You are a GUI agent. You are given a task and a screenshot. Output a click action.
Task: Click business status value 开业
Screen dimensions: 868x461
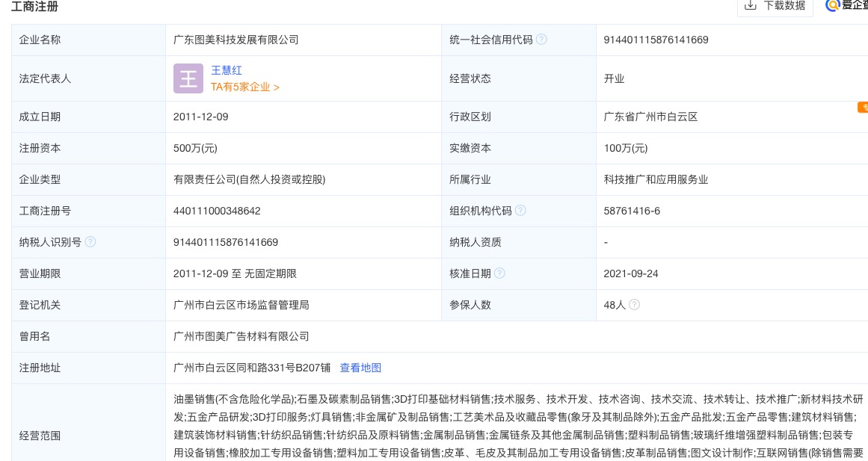tap(614, 78)
